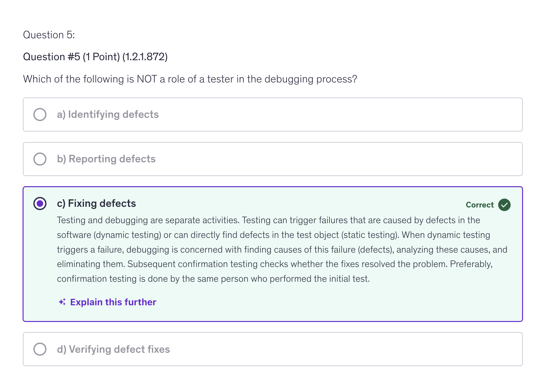The width and height of the screenshot is (543, 392).
Task: Select radio button for option b) Reporting defects
Action: (40, 159)
